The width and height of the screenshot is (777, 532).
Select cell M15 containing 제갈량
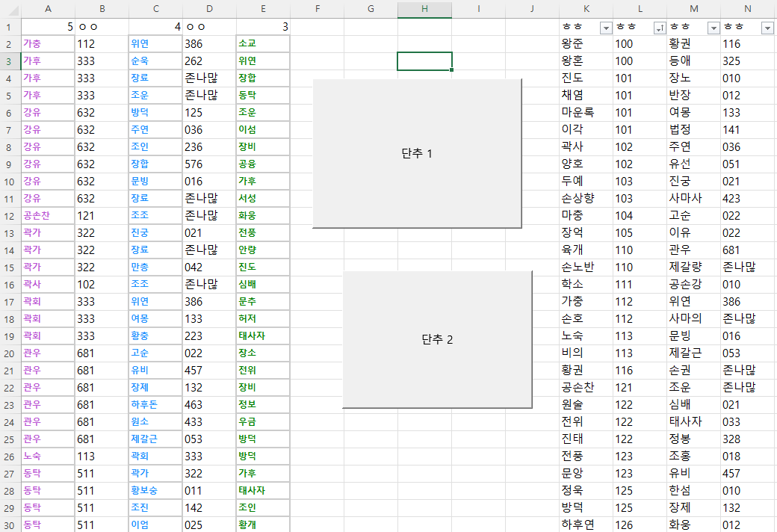(693, 267)
